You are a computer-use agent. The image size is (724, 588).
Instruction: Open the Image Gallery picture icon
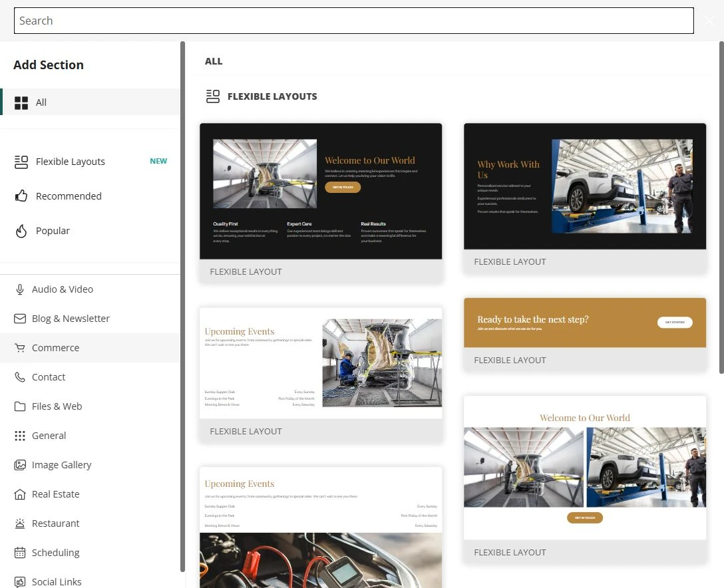[x=20, y=465]
